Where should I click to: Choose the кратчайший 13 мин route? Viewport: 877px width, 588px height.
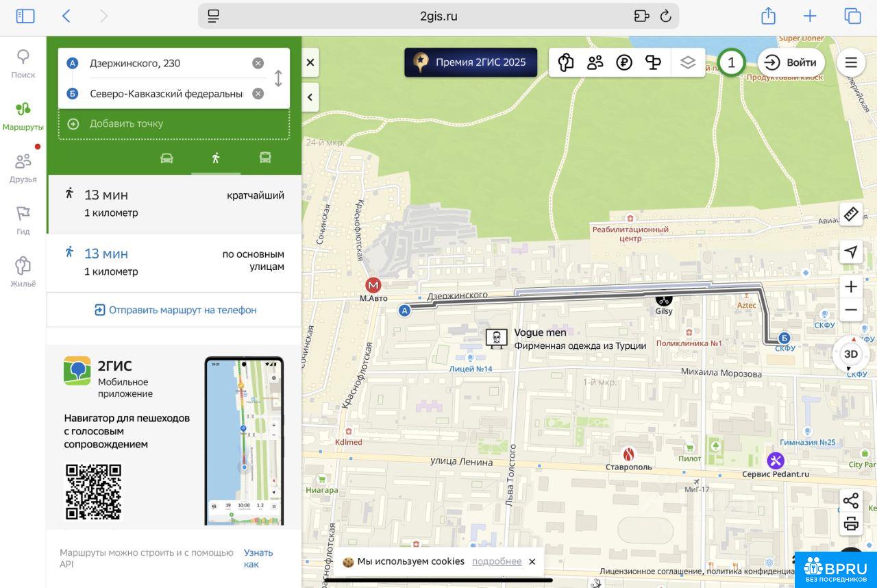point(174,204)
